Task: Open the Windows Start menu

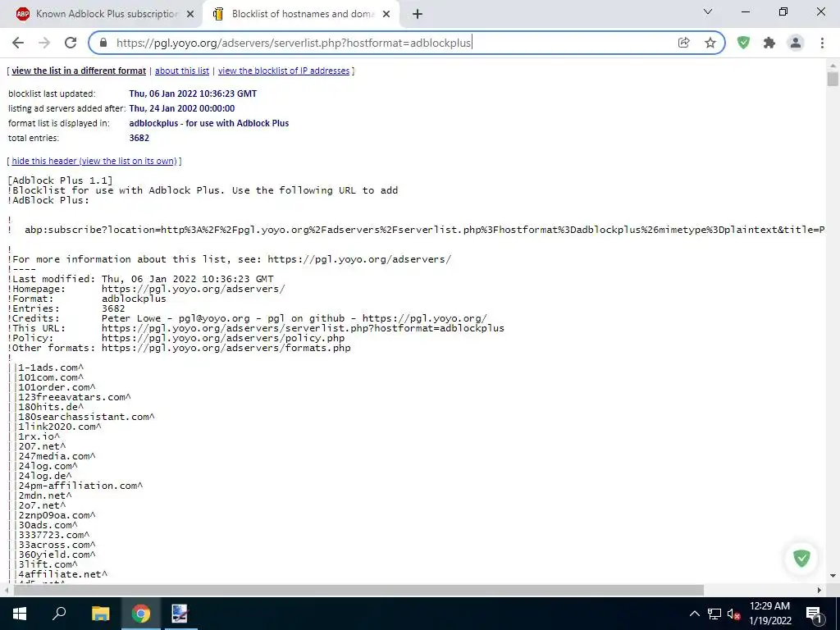Action: pos(20,614)
